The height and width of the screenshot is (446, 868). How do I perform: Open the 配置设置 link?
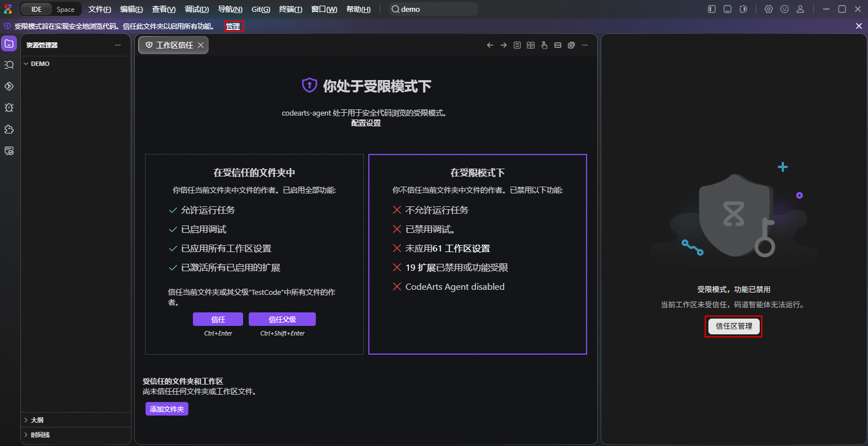tap(366, 123)
